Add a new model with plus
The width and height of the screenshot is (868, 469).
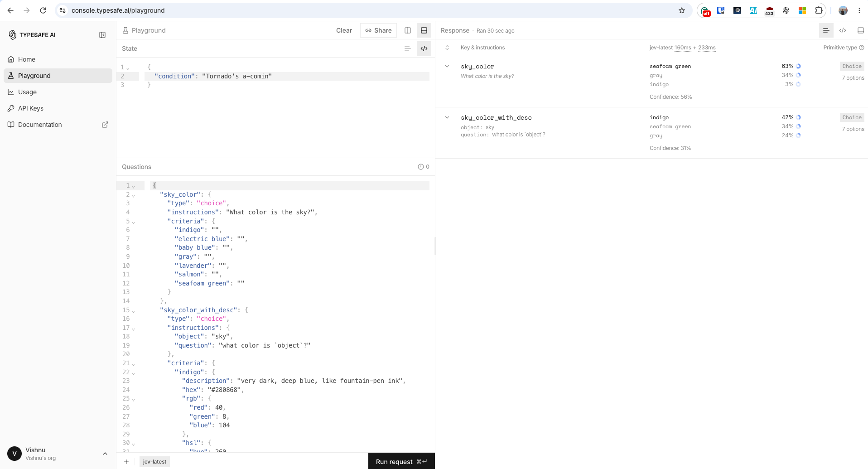coord(126,462)
